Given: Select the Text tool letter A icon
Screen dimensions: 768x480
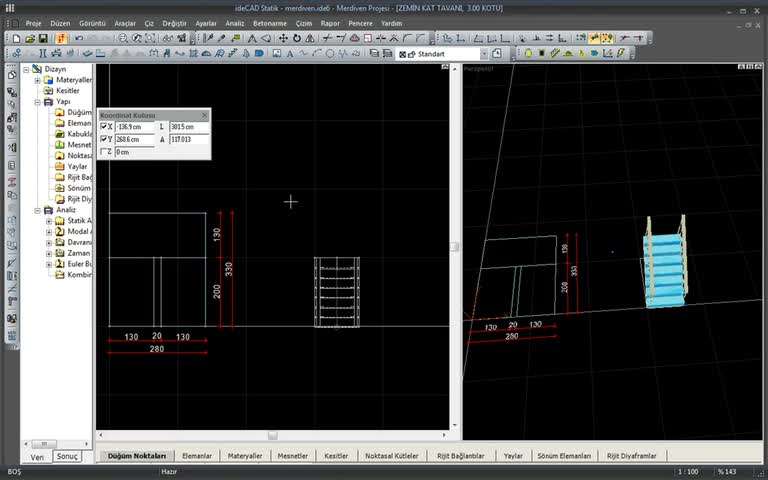Looking at the screenshot, I should point(290,53).
